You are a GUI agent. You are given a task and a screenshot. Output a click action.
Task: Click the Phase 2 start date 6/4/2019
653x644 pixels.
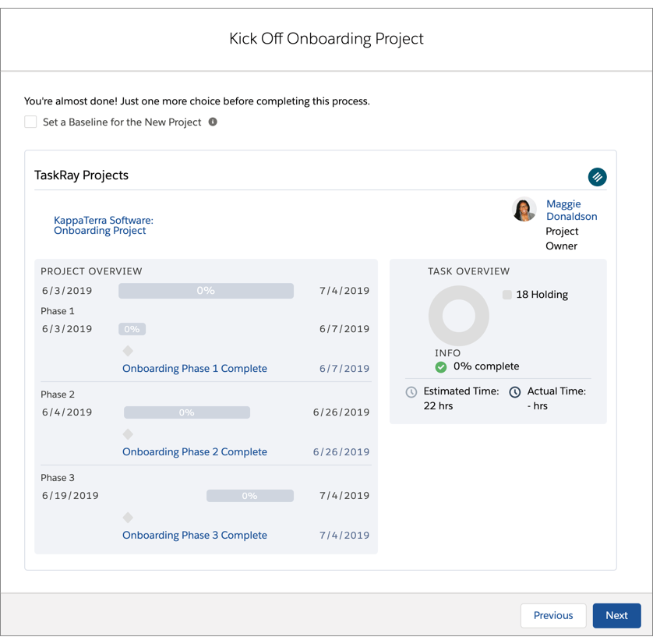pyautogui.click(x=67, y=412)
